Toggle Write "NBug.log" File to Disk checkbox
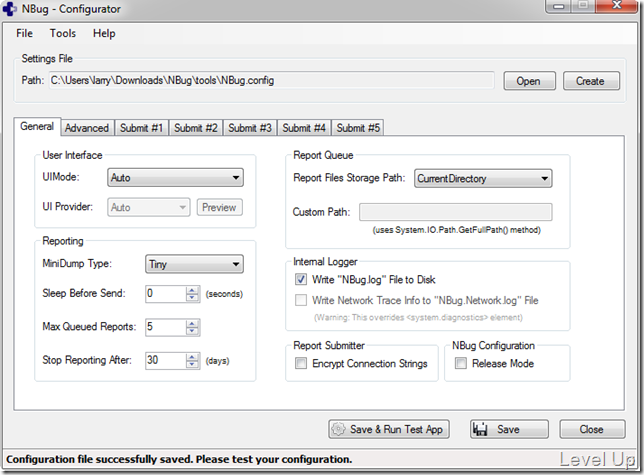Viewport: 644px width, 475px height. [301, 280]
